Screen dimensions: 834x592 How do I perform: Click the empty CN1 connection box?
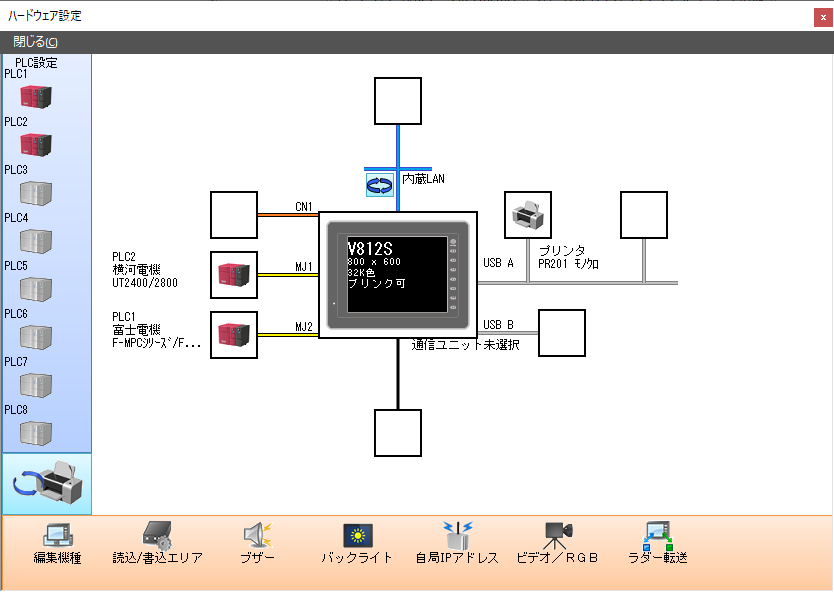[x=234, y=215]
